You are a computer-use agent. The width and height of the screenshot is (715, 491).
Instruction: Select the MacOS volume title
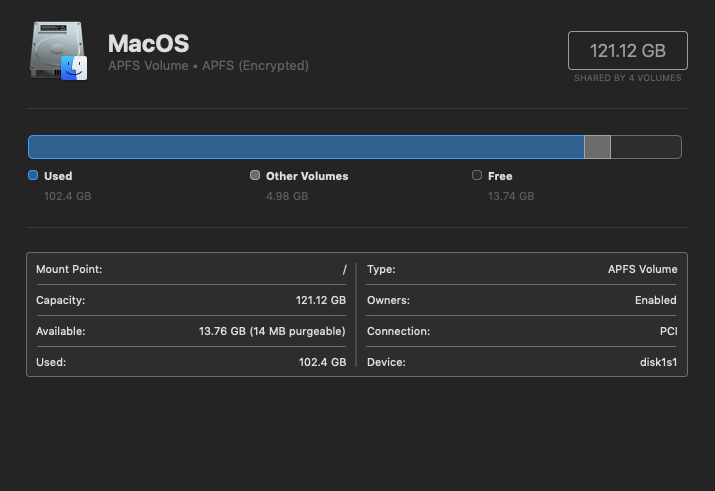(x=148, y=43)
